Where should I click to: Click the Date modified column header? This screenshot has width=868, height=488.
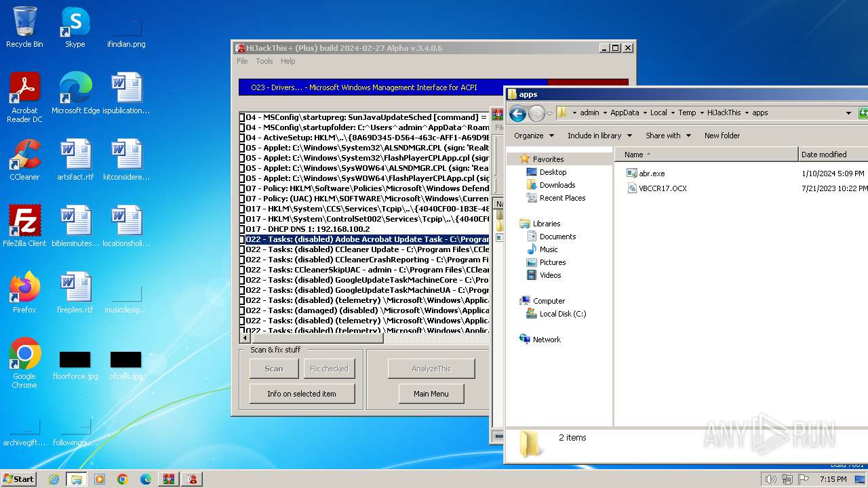pyautogui.click(x=833, y=155)
